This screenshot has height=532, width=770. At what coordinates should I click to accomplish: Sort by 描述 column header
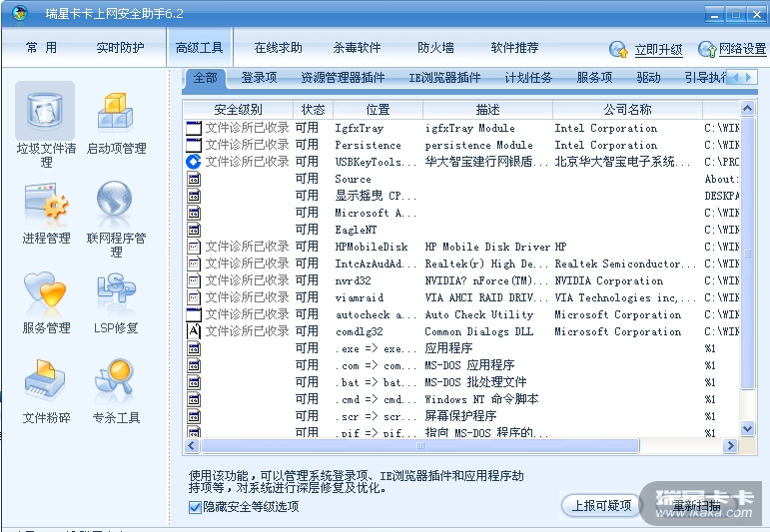pyautogui.click(x=487, y=110)
